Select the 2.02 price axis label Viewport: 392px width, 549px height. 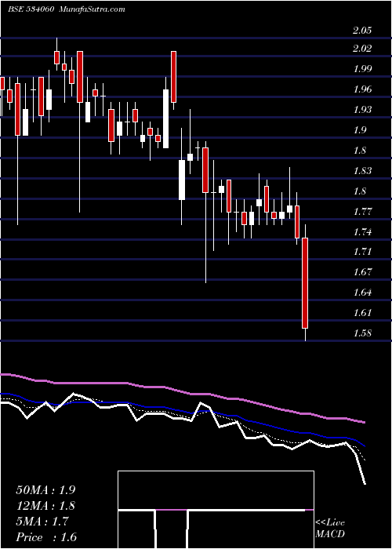point(362,49)
